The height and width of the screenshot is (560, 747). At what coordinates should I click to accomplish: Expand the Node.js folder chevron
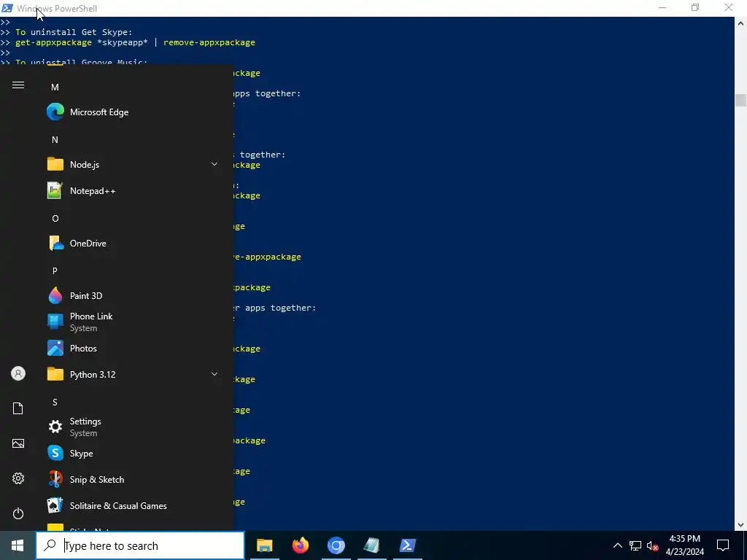pos(214,164)
